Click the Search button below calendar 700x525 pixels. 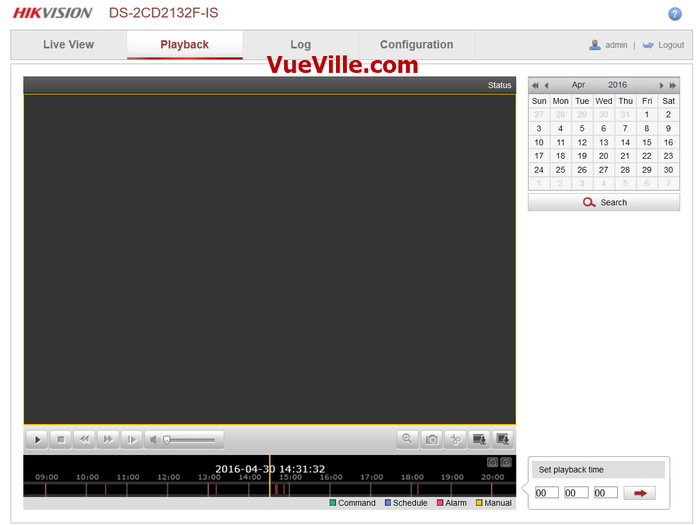(x=604, y=202)
